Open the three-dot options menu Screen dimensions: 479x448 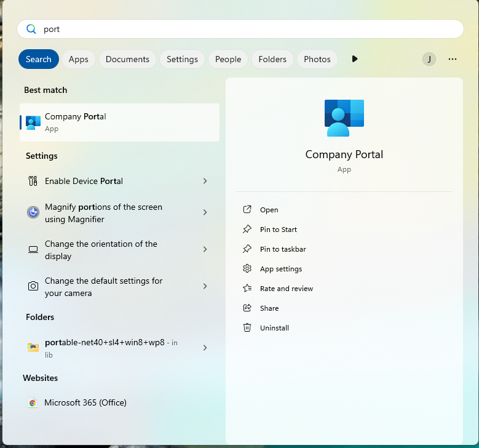click(453, 59)
